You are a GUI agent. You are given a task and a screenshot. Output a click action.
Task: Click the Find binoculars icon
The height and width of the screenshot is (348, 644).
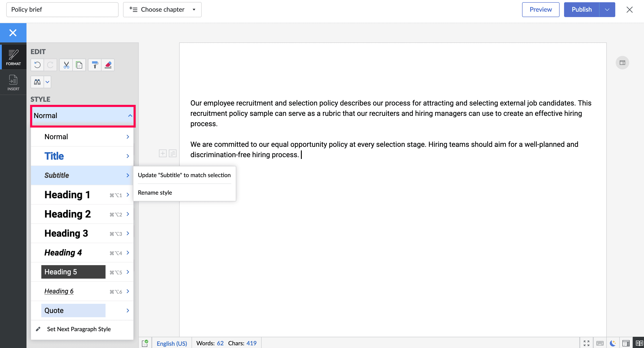[37, 82]
